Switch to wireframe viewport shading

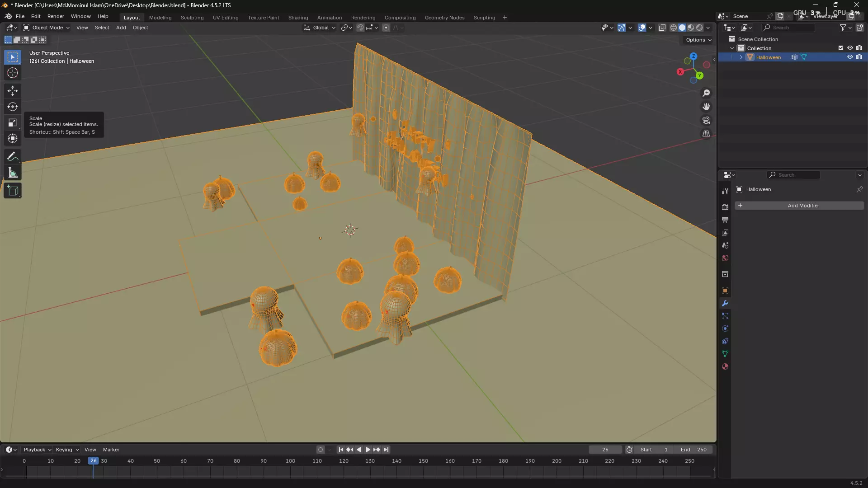tap(674, 28)
